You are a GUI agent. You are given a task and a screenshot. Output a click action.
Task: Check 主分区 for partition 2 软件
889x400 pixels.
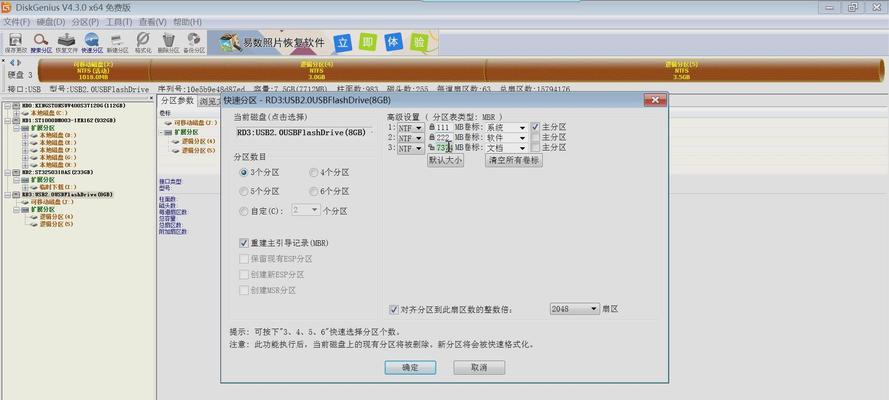[x=535, y=138]
